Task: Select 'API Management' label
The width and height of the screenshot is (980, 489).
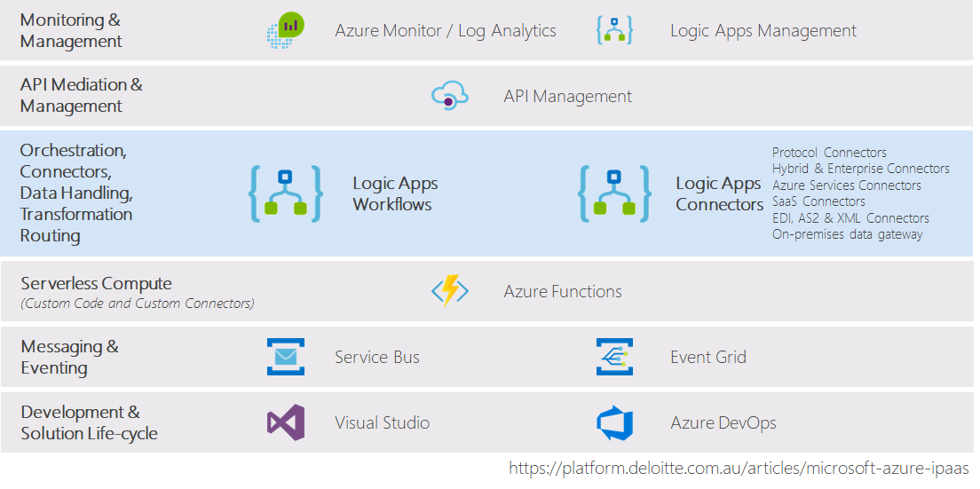Action: coord(567,96)
